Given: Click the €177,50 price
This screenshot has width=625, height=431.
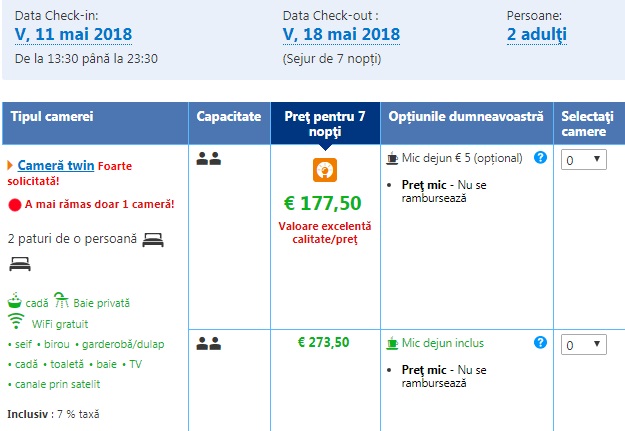Looking at the screenshot, I should pyautogui.click(x=323, y=203).
